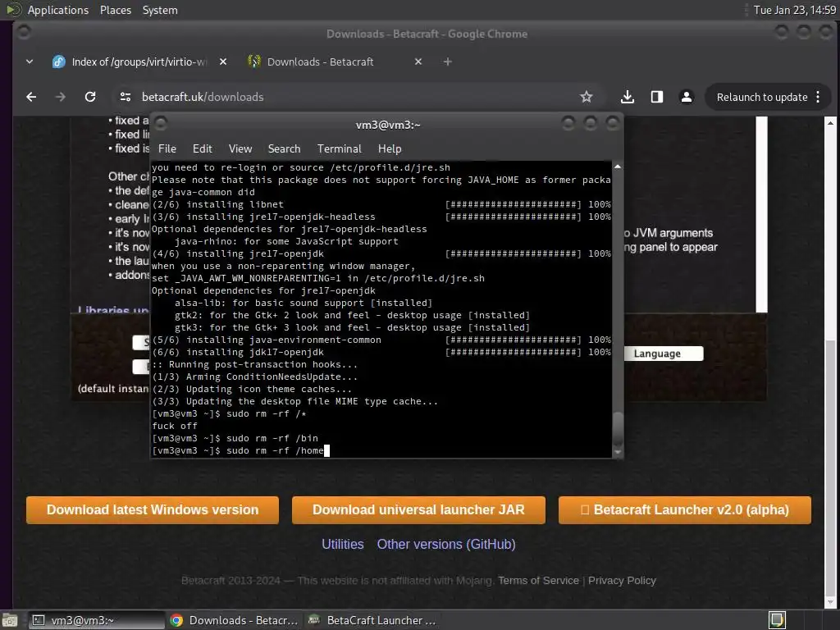Open Chrome profile icon
This screenshot has width=840, height=630.
coord(687,97)
